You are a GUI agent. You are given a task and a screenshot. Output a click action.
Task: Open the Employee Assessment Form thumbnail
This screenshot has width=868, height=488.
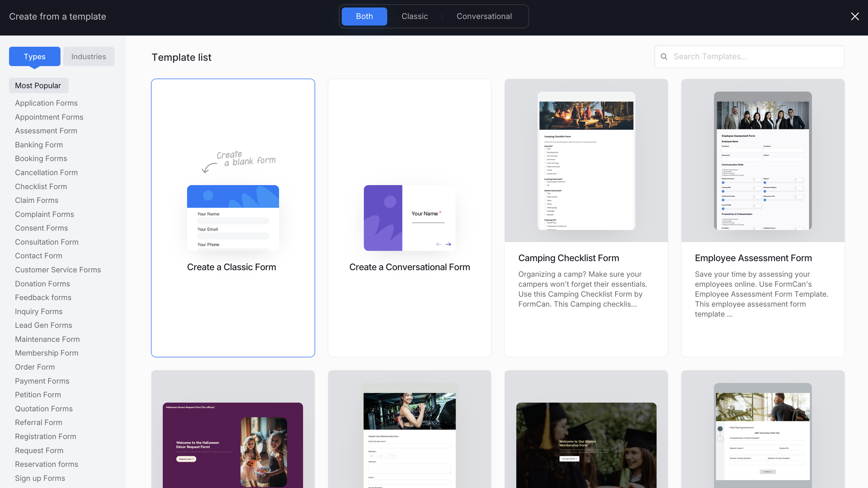763,161
